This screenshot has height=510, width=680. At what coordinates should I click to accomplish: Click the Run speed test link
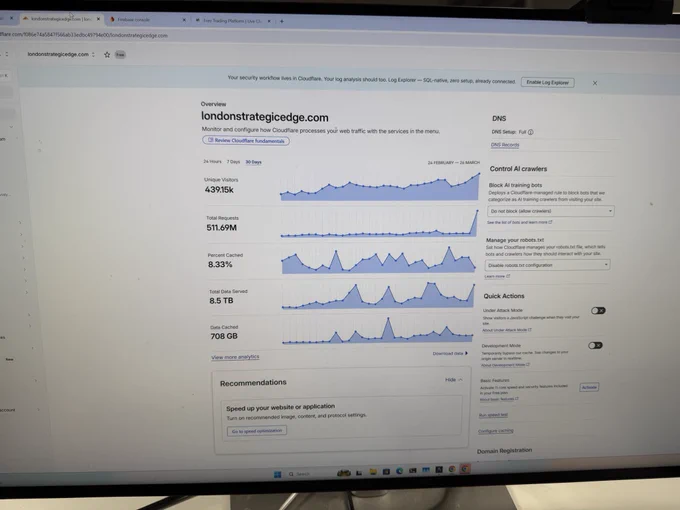[493, 415]
